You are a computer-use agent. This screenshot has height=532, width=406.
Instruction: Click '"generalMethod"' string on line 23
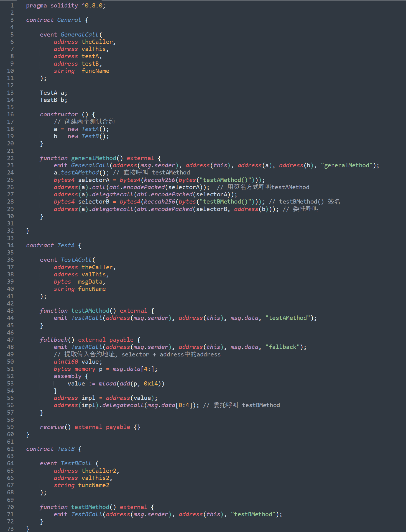[347, 165]
